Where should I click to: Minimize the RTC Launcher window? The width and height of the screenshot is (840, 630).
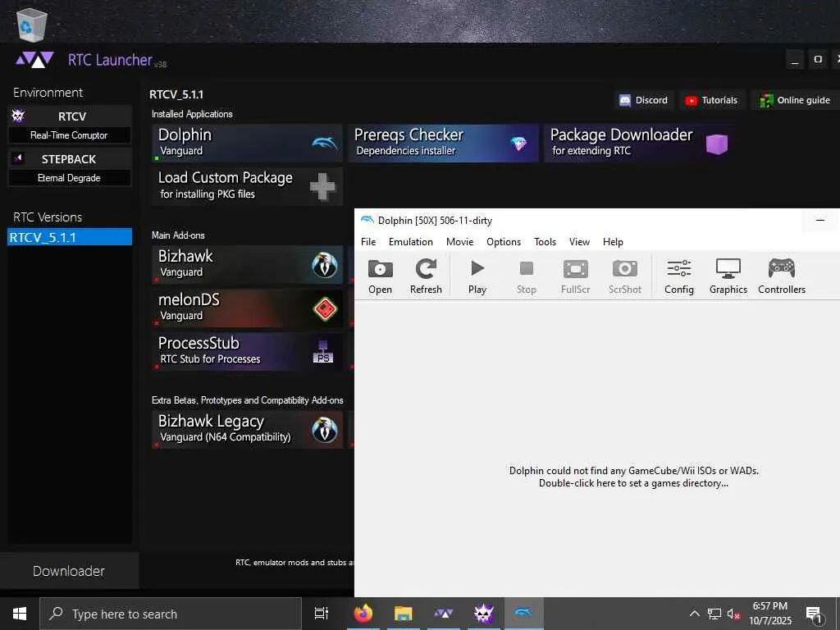click(x=795, y=59)
